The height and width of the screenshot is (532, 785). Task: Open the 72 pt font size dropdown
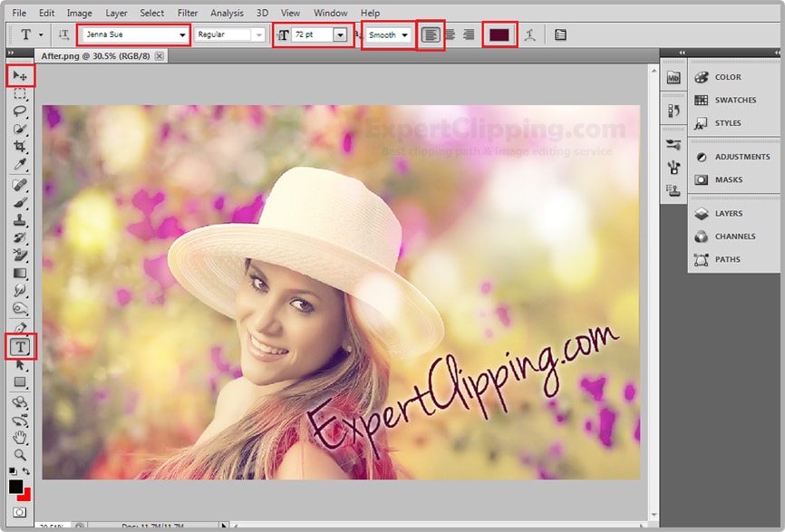coord(340,34)
